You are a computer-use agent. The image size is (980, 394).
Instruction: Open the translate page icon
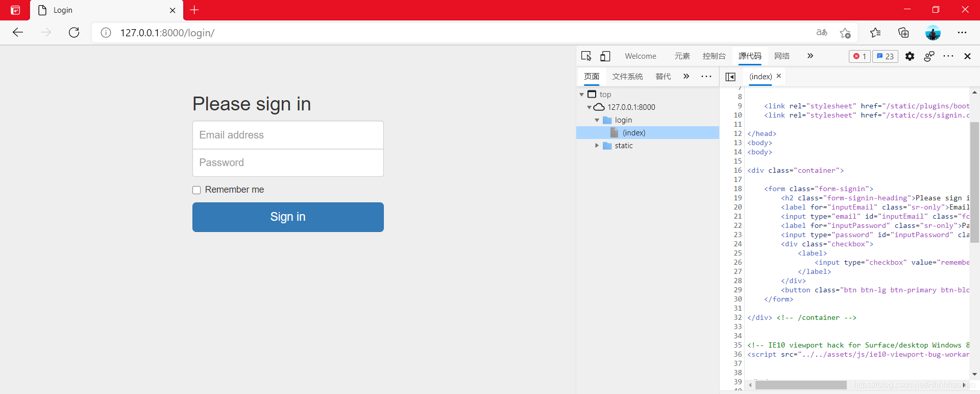[822, 33]
